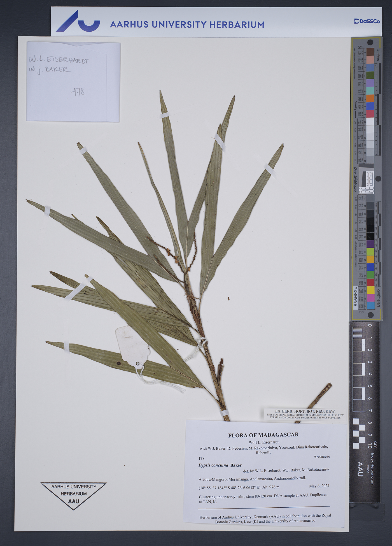Click the DaSSCo logo in header
This screenshot has height=546, width=392.
pos(367,21)
